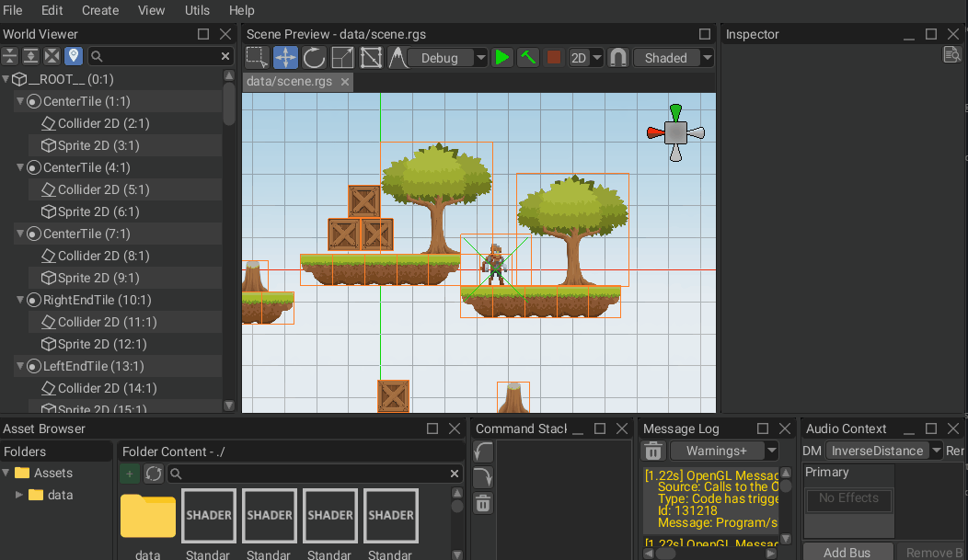Select the terrain editing tool

click(x=398, y=57)
